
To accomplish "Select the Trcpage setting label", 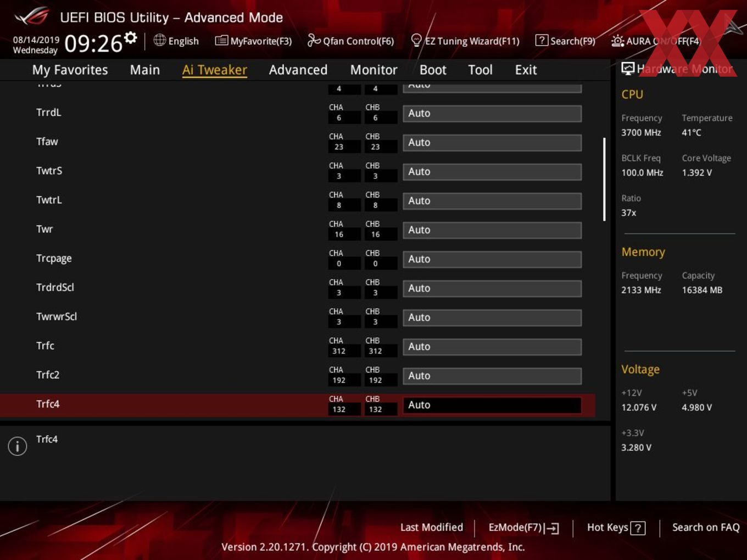I will click(54, 259).
